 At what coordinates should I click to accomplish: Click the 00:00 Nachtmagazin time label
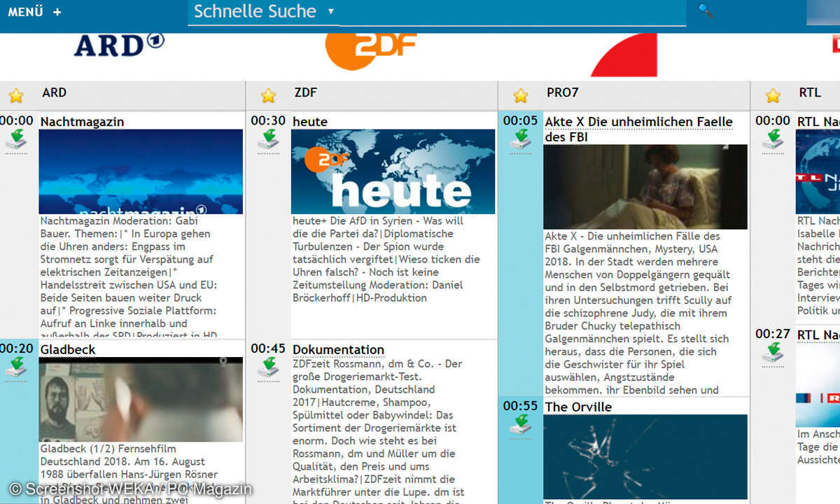pyautogui.click(x=17, y=121)
